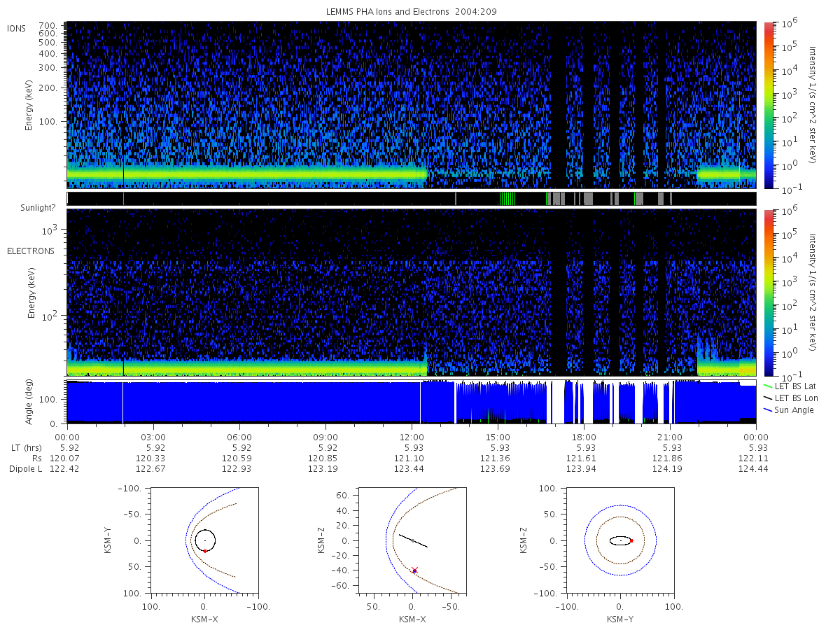Click the red spacecraft dot in KSM-X KSM-Y plot
The height and width of the screenshot is (630, 840).
tap(205, 551)
